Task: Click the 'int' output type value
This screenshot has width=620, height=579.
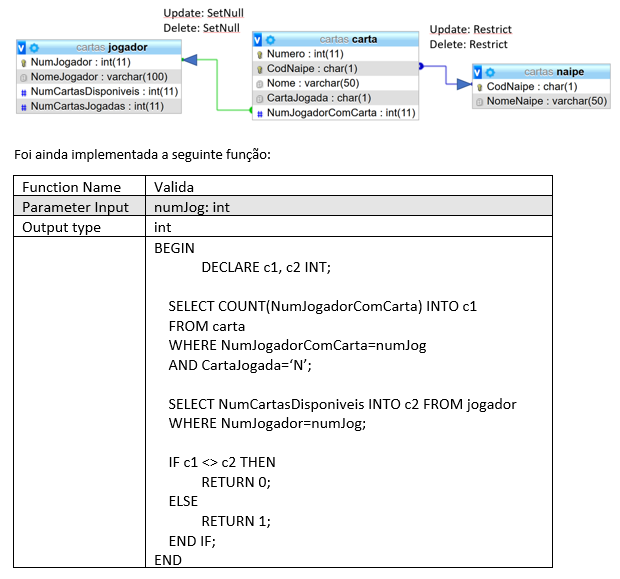Action: pyautogui.click(x=163, y=227)
